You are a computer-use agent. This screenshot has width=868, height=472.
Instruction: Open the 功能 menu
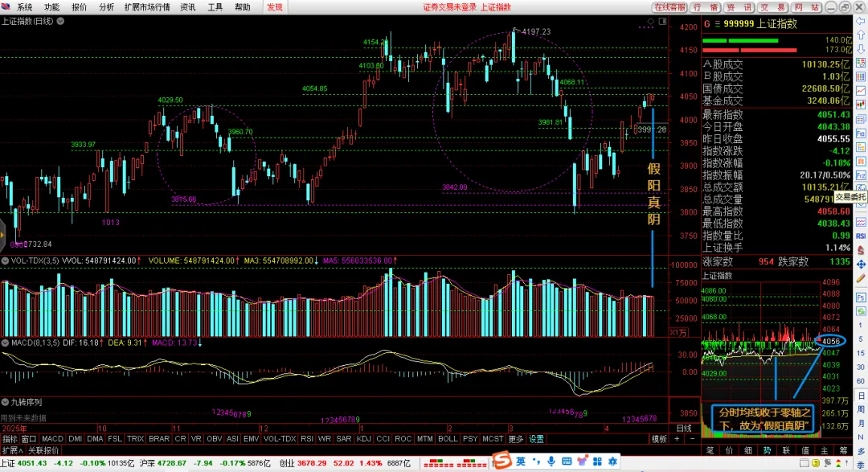tap(51, 7)
